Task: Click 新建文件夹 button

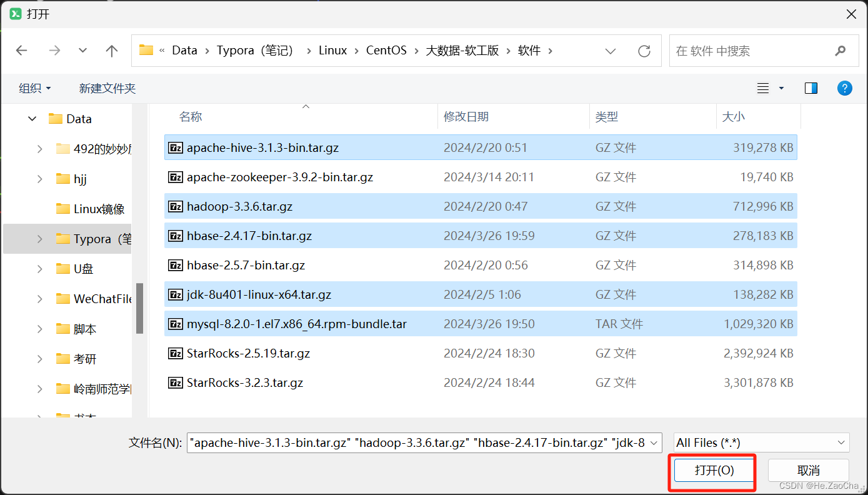Action: point(107,88)
